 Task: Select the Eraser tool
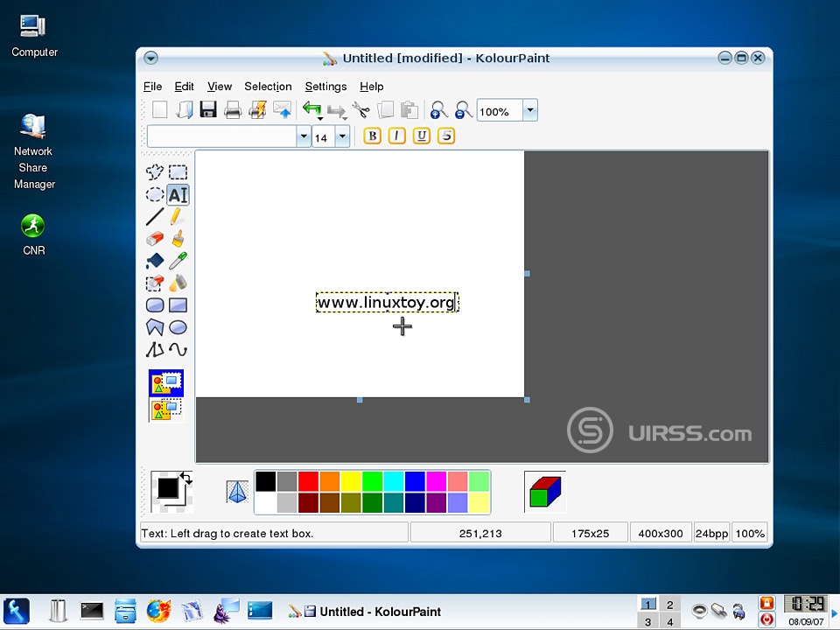[155, 239]
